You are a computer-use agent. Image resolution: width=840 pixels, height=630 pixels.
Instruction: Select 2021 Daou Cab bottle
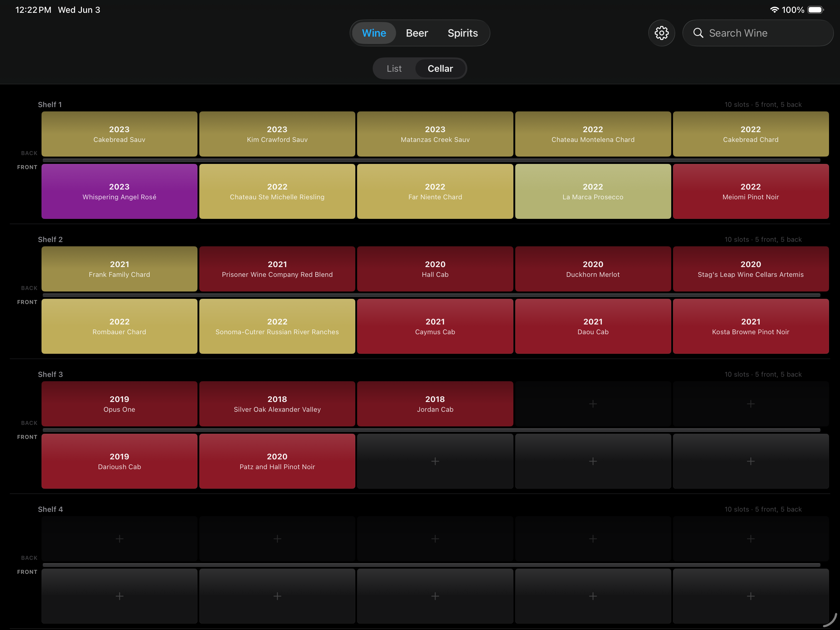tap(593, 326)
